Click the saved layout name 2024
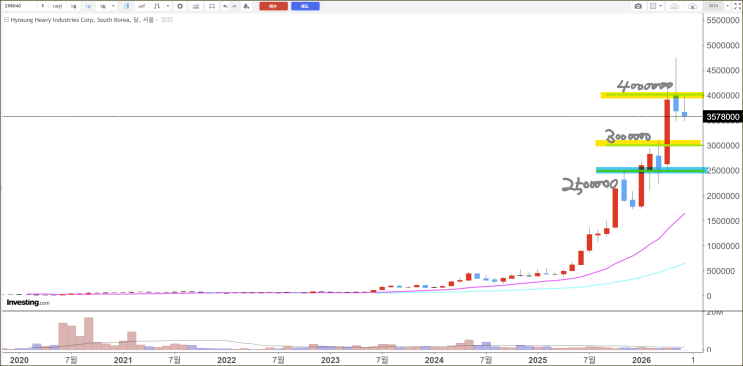743x366 pixels. tap(713, 6)
